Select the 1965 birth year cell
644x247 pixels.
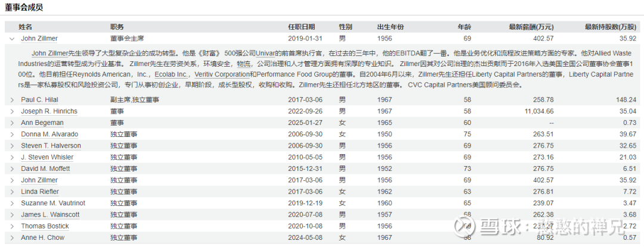(385, 123)
